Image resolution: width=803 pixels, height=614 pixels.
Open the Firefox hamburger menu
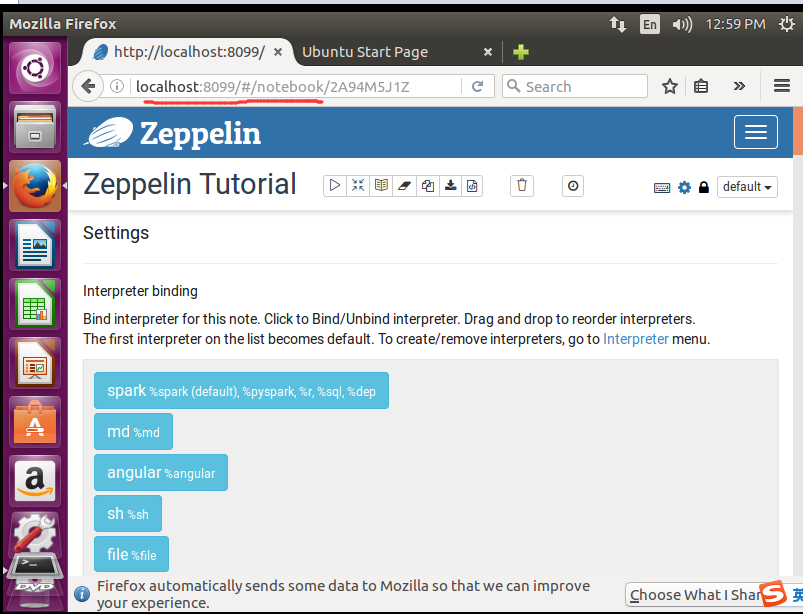781,86
